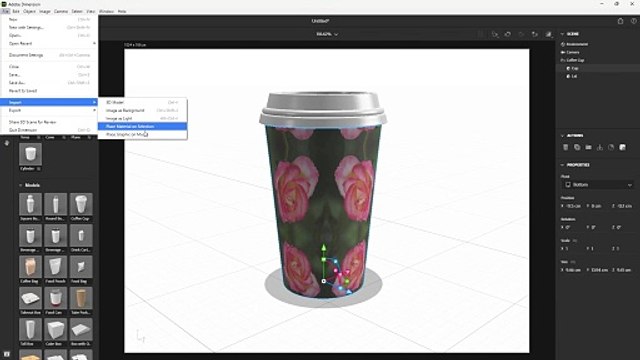Select Environment in Scene panel
This screenshot has width=640, height=360.
tap(577, 44)
